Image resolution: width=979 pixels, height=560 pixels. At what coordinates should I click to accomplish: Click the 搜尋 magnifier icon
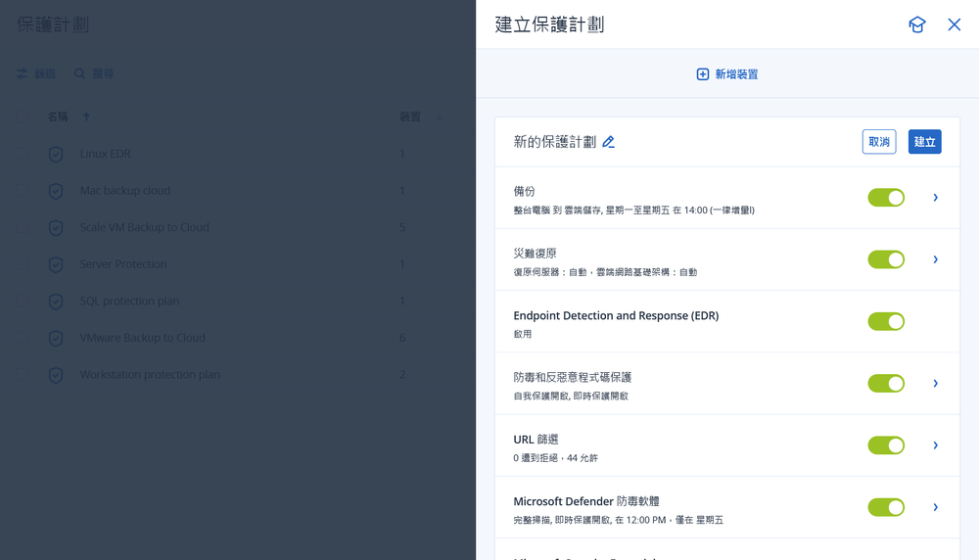click(x=80, y=73)
